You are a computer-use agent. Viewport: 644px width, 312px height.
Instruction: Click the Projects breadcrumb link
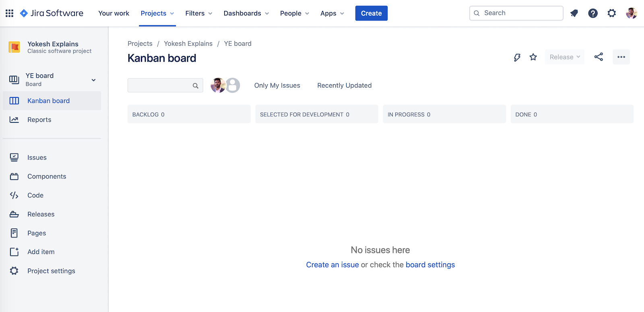pos(140,43)
